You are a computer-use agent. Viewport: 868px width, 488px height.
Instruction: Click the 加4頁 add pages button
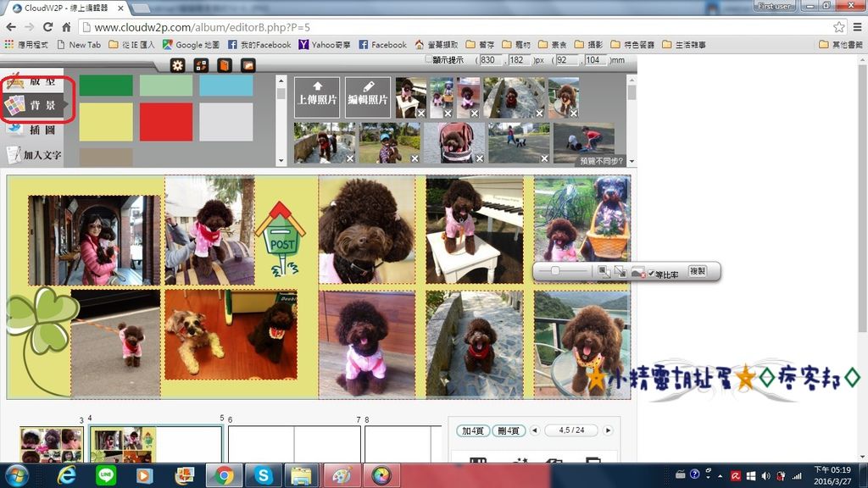[x=473, y=430]
